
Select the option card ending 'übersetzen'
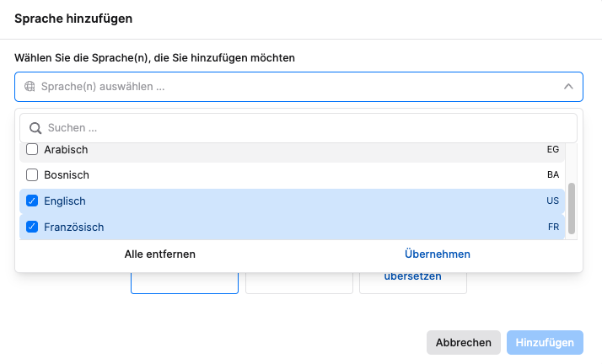413,282
